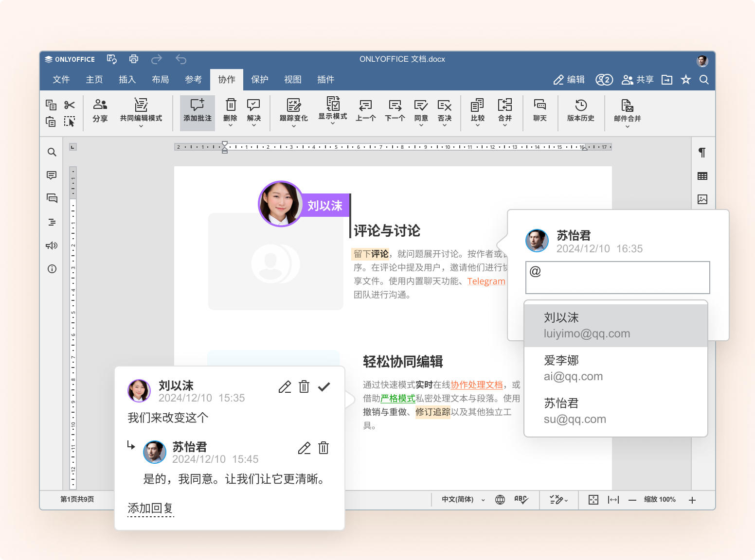Click the 添加回复 (Add Reply) link

(x=150, y=508)
